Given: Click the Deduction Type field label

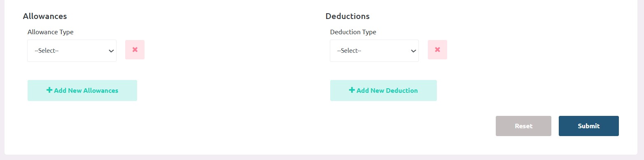Looking at the screenshot, I should coord(353,32).
